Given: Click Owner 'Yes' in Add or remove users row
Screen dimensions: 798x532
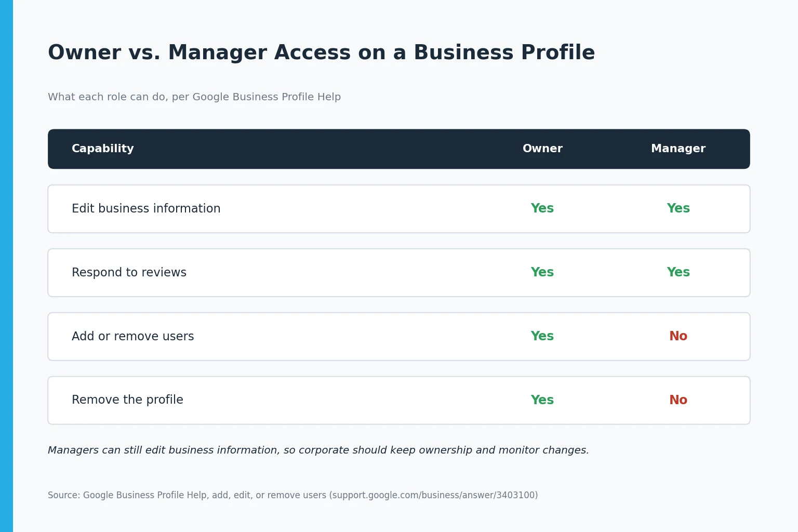Looking at the screenshot, I should click(542, 336).
